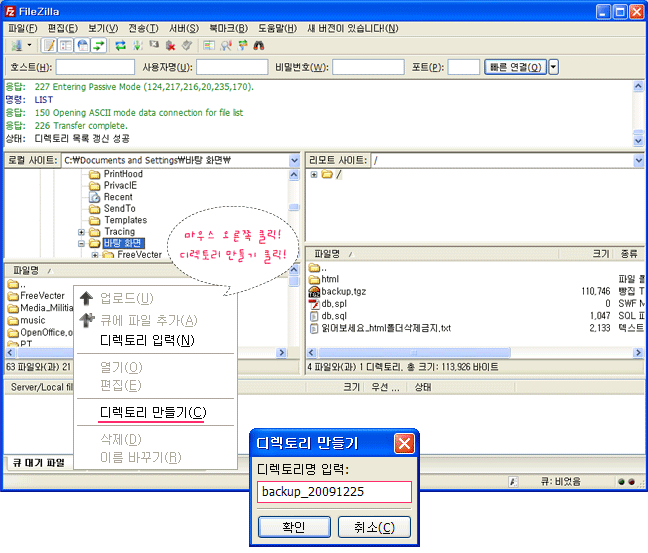Viewport: 648px width, 553px height.
Task: Select the Templates folder in local tree
Action: 125,220
